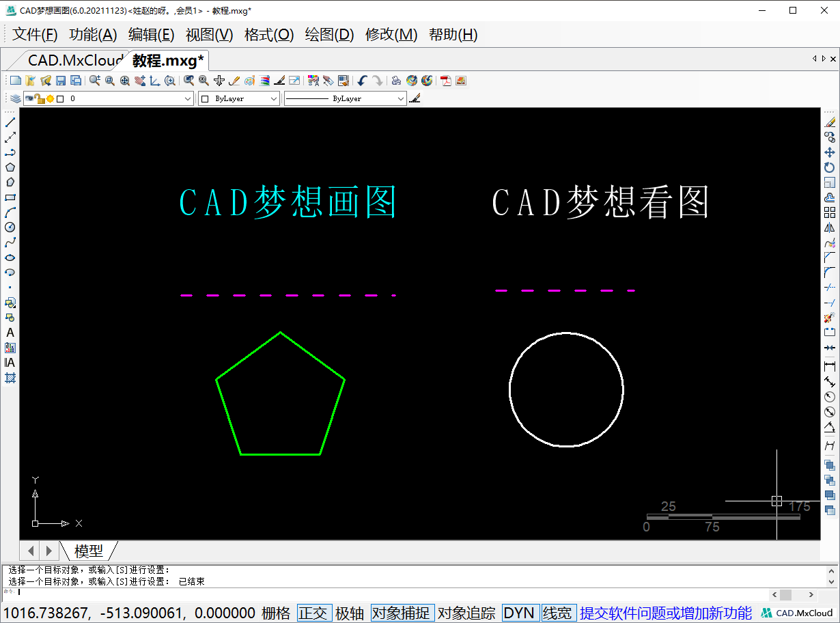Select the Explode tool
Viewport: 840px width, 623px height.
[x=830, y=318]
